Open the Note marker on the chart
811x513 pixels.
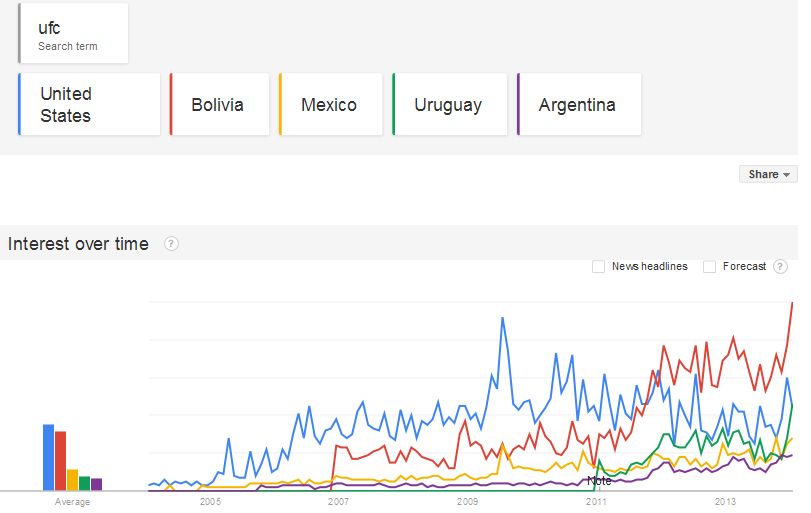(599, 481)
